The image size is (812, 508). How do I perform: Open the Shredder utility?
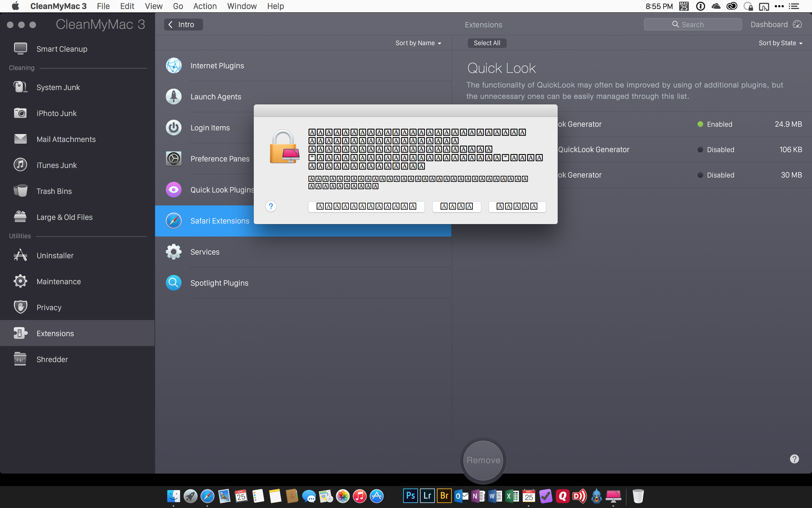click(x=77, y=360)
